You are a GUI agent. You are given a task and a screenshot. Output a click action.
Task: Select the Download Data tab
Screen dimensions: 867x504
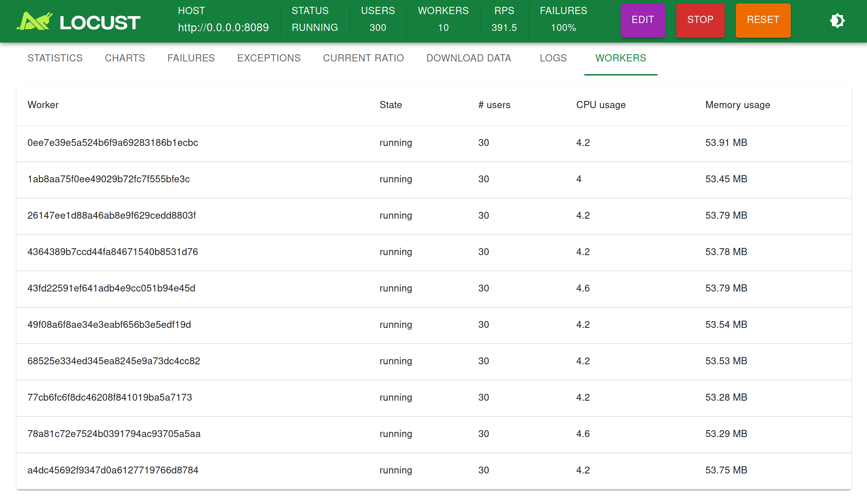[x=469, y=58]
